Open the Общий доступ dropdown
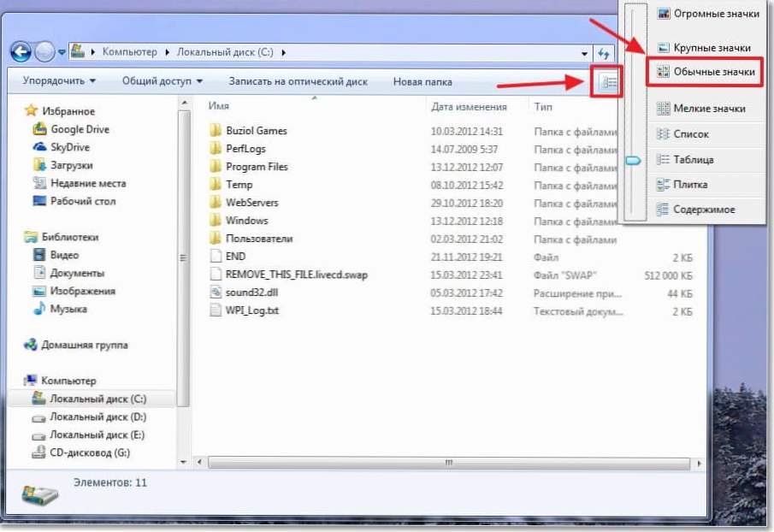Screen dimensions: 774x532 click(x=162, y=81)
